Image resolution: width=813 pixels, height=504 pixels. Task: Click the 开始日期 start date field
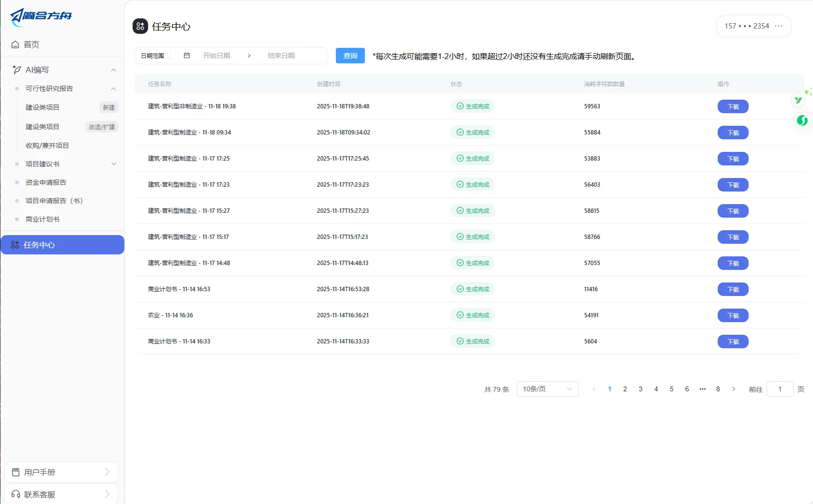tap(217, 56)
